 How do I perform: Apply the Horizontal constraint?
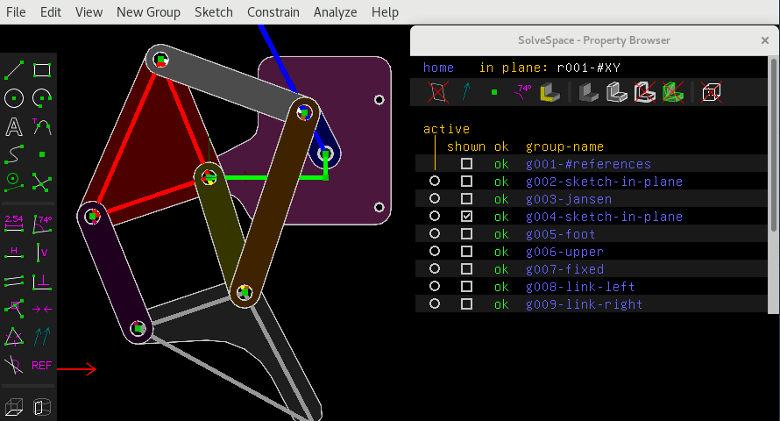click(14, 251)
